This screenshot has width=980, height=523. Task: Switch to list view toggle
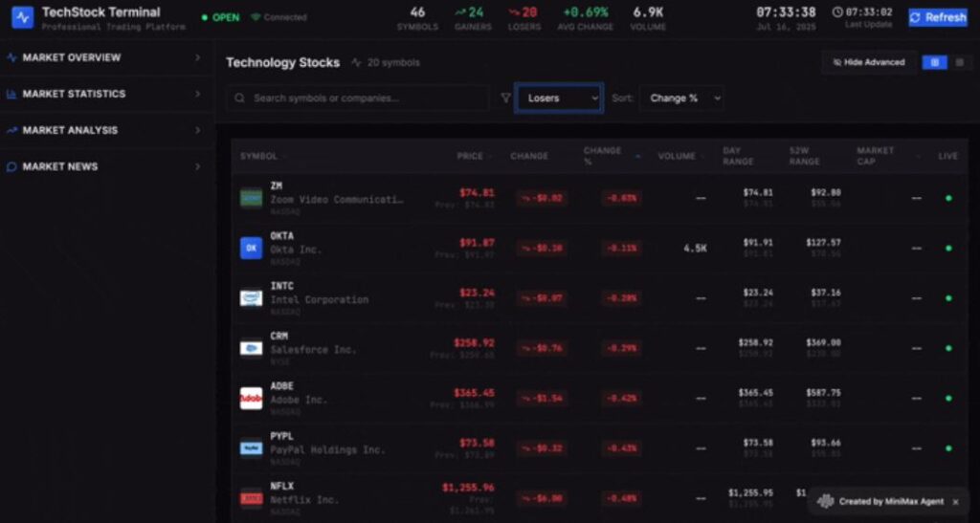coord(960,62)
